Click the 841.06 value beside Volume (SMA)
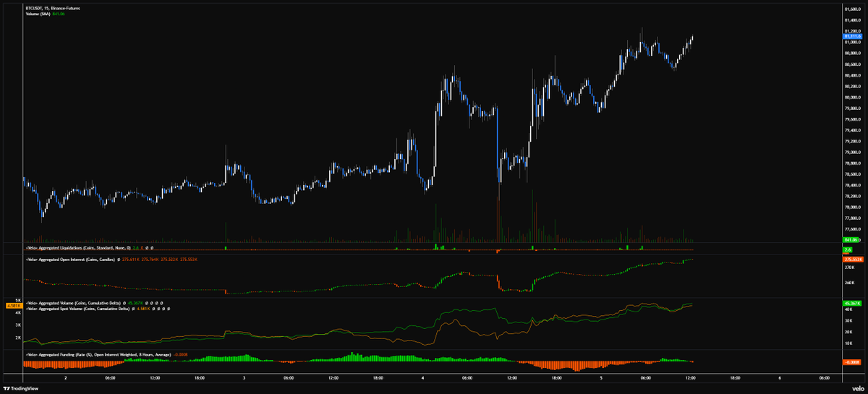This screenshot has width=868, height=394. pos(59,14)
